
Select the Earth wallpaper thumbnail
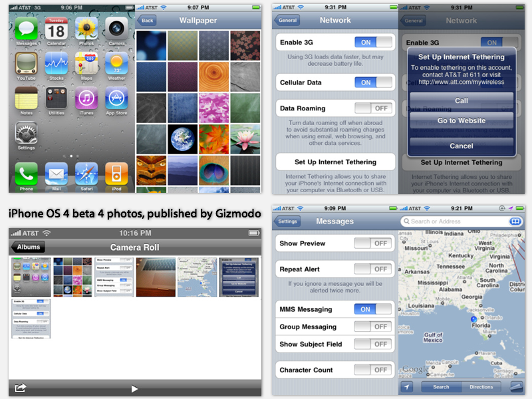182,139
